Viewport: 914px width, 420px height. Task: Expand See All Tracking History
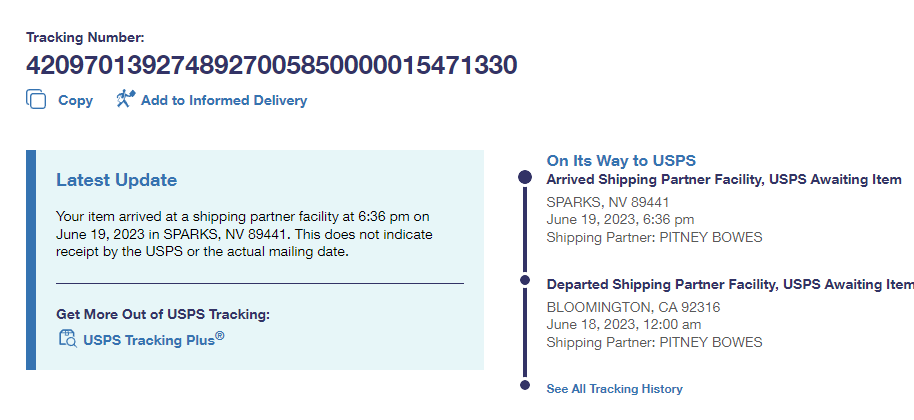click(x=614, y=388)
